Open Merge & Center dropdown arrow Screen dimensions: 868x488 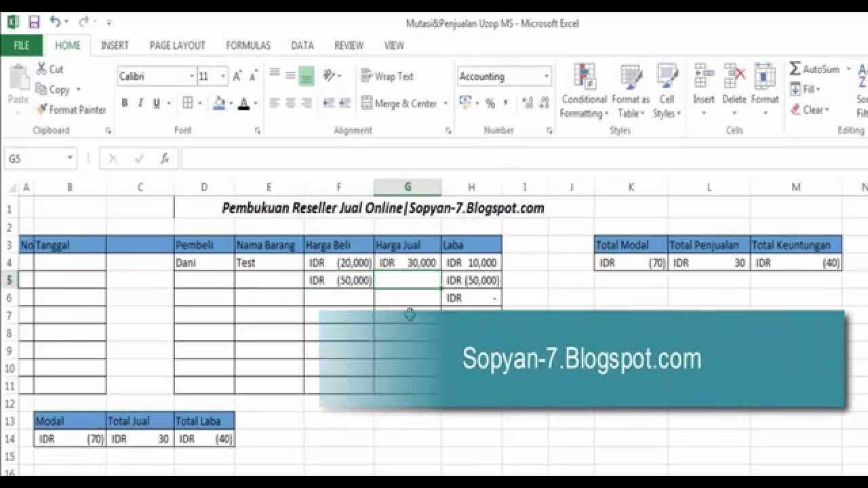[x=446, y=104]
